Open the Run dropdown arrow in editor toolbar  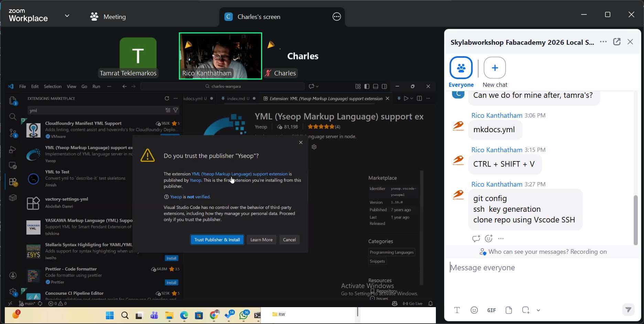pyautogui.click(x=411, y=98)
